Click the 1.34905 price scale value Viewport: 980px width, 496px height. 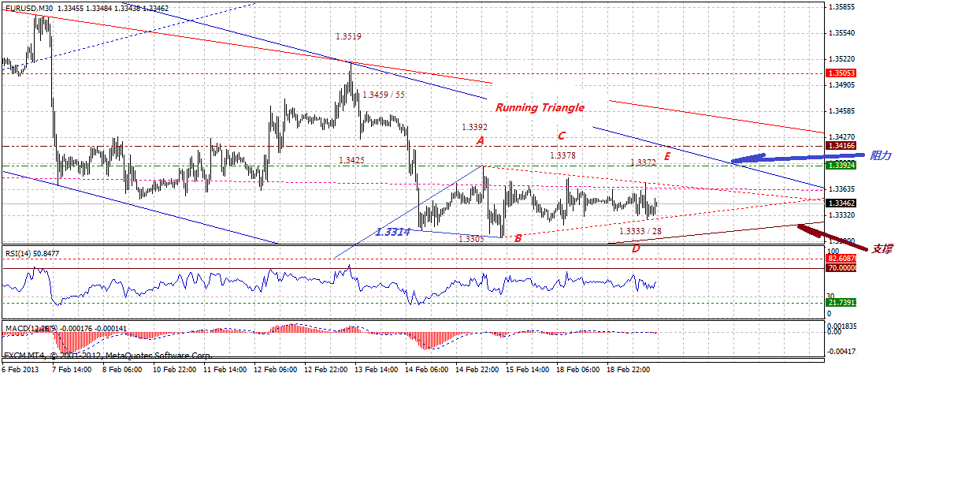(x=843, y=85)
